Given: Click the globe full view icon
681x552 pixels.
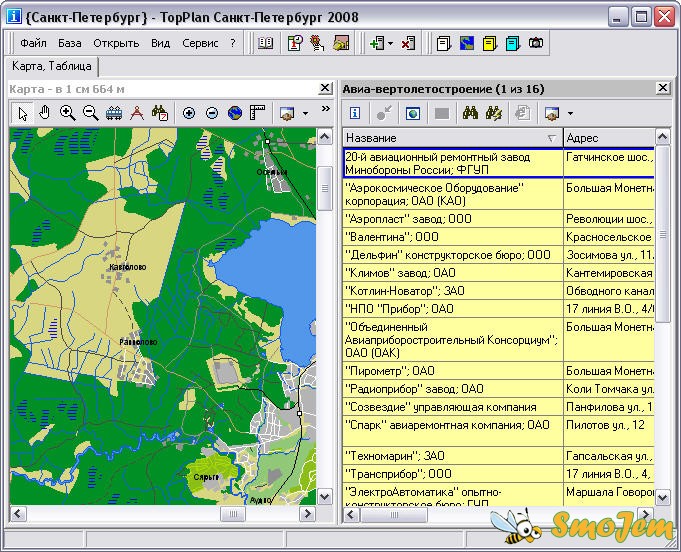Looking at the screenshot, I should pyautogui.click(x=235, y=113).
